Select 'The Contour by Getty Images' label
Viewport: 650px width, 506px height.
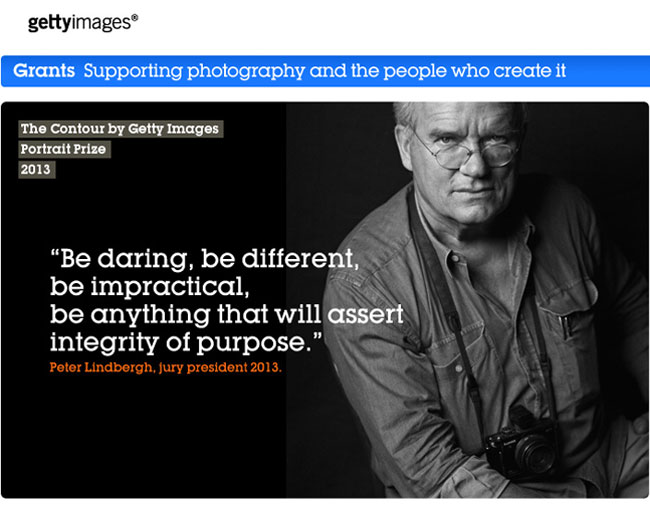(x=120, y=129)
